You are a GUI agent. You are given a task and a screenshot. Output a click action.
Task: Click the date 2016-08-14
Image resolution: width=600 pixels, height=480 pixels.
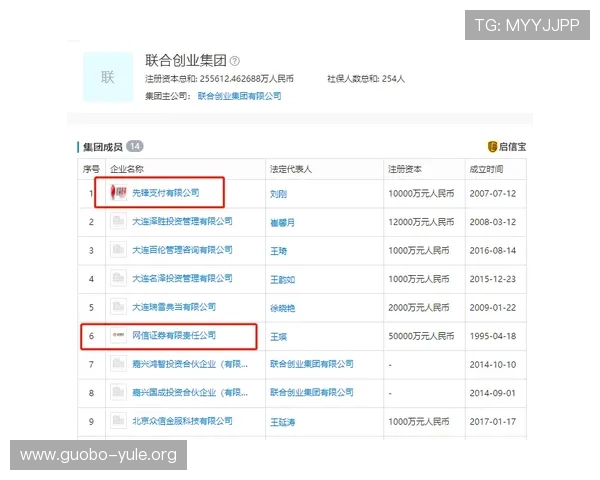point(493,250)
